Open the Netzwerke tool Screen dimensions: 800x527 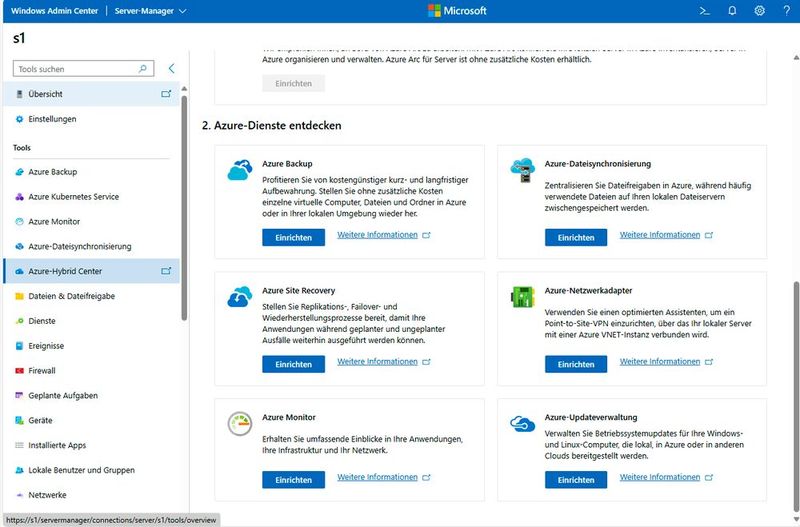(x=91, y=495)
